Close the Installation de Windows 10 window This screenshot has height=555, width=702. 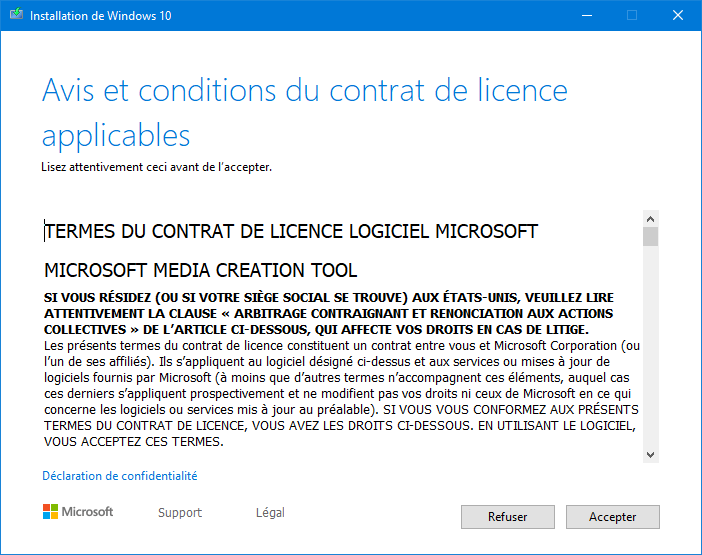678,16
